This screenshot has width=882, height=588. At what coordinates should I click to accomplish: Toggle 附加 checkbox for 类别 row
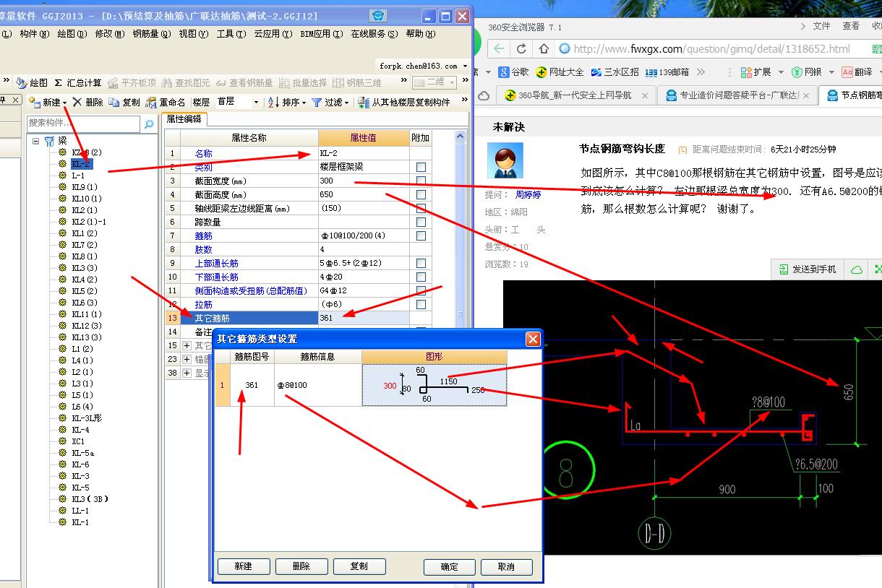pyautogui.click(x=421, y=167)
